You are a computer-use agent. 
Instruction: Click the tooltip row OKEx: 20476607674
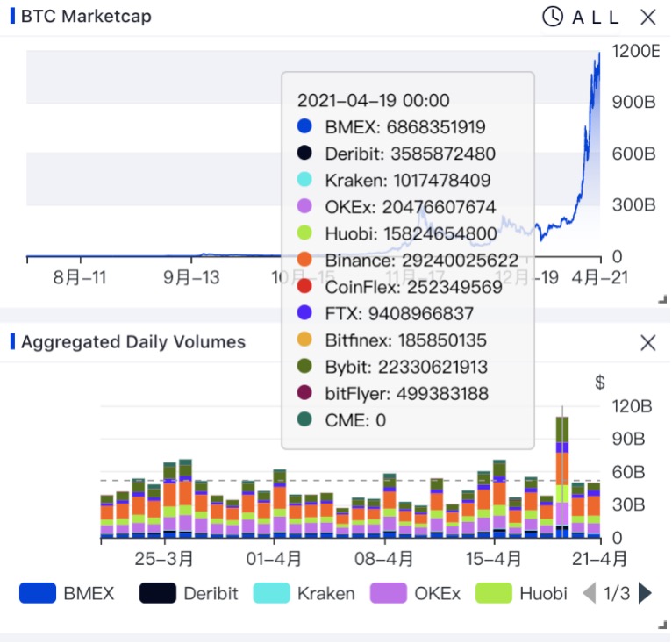click(396, 207)
